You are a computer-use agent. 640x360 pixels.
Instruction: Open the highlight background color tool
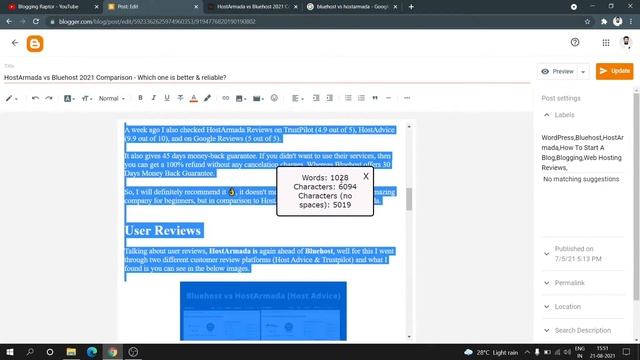pos(207,98)
